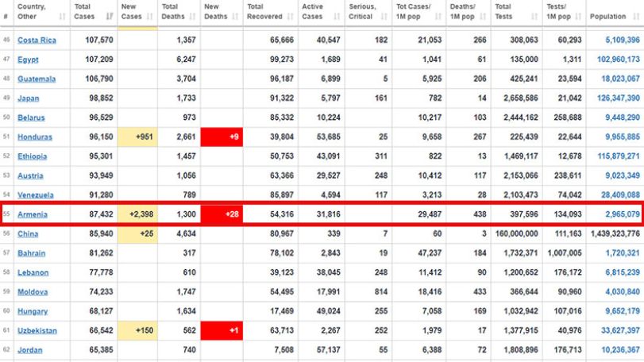Click sort icon next to New Deaths

235,17
